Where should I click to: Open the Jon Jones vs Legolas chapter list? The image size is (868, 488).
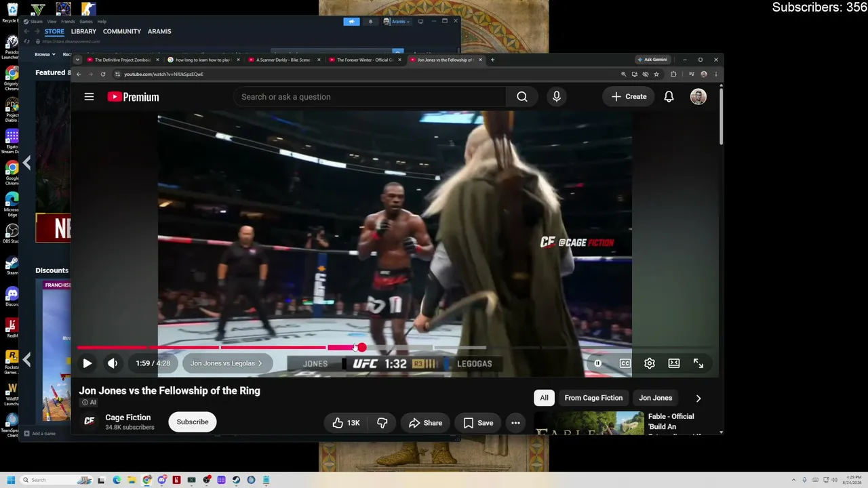226,363
